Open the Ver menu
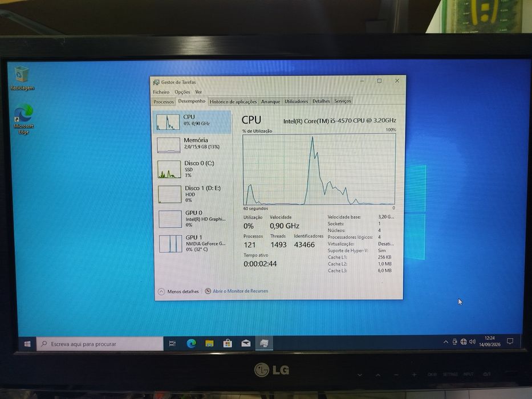This screenshot has height=399, width=532. (198, 92)
